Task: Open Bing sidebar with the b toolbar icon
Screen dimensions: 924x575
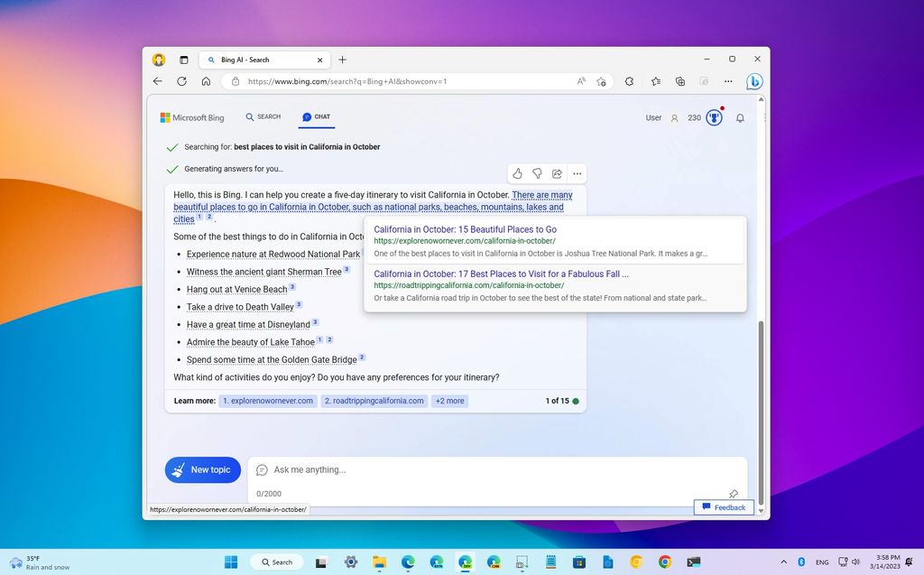Action: (x=754, y=81)
